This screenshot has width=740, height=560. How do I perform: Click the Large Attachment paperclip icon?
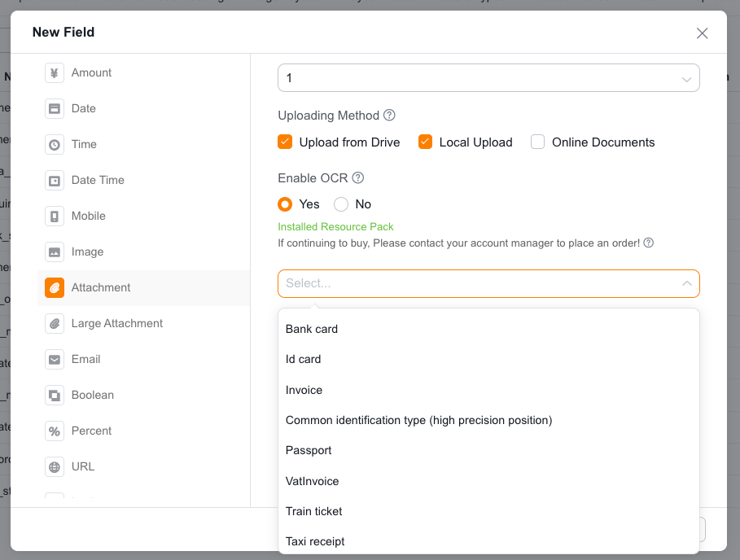(55, 324)
